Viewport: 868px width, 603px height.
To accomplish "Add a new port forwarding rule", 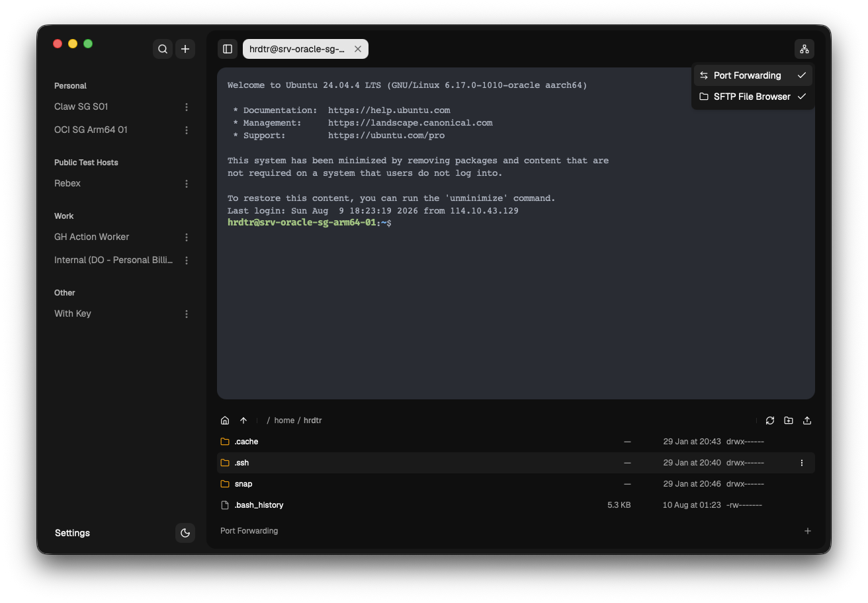I will click(x=808, y=531).
